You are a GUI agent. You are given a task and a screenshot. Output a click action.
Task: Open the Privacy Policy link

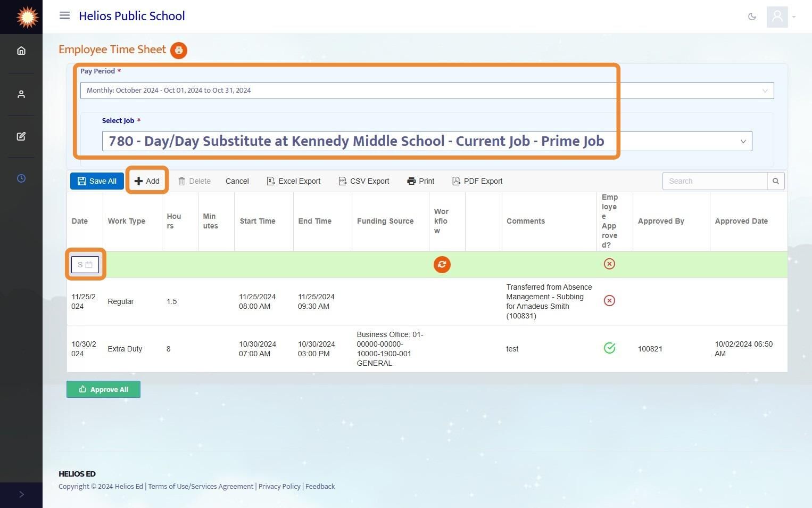coord(279,486)
